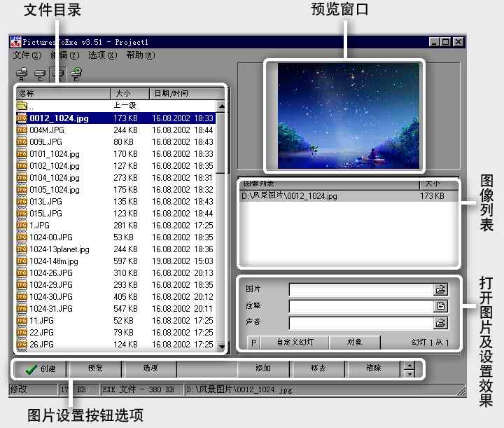Click the 创建 button with the green checkmark
This screenshot has width=504, height=428.
(40, 369)
